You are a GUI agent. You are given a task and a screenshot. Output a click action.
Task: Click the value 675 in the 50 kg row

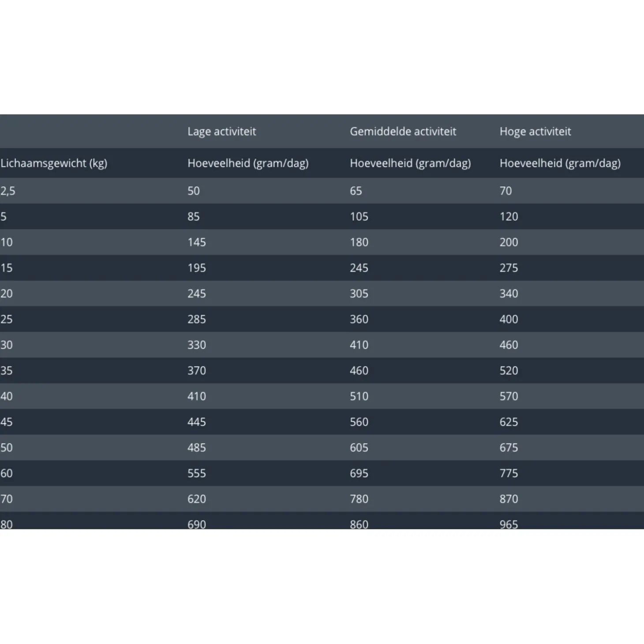[x=509, y=447]
